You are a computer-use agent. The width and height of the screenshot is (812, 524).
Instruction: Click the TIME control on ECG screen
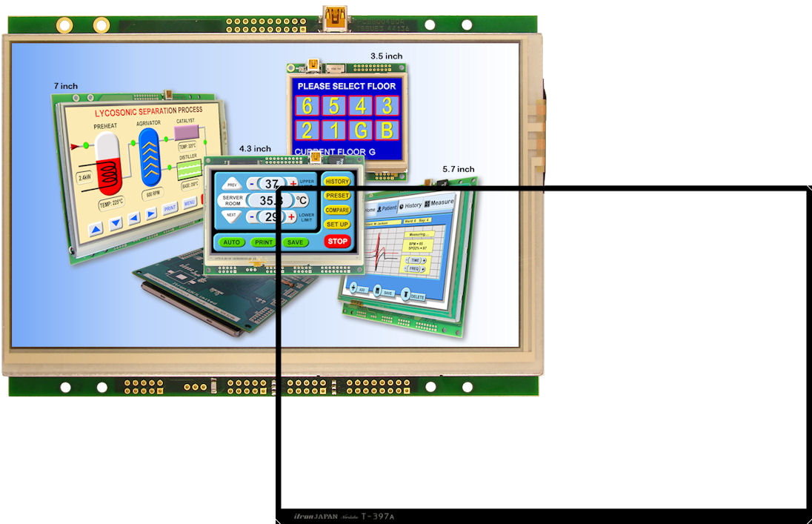point(415,260)
